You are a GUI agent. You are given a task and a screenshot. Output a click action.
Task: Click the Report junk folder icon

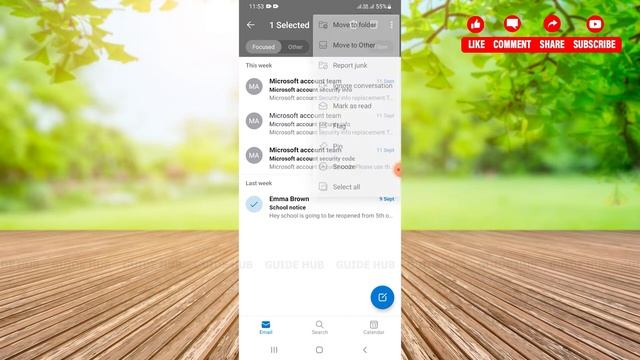pos(323,65)
